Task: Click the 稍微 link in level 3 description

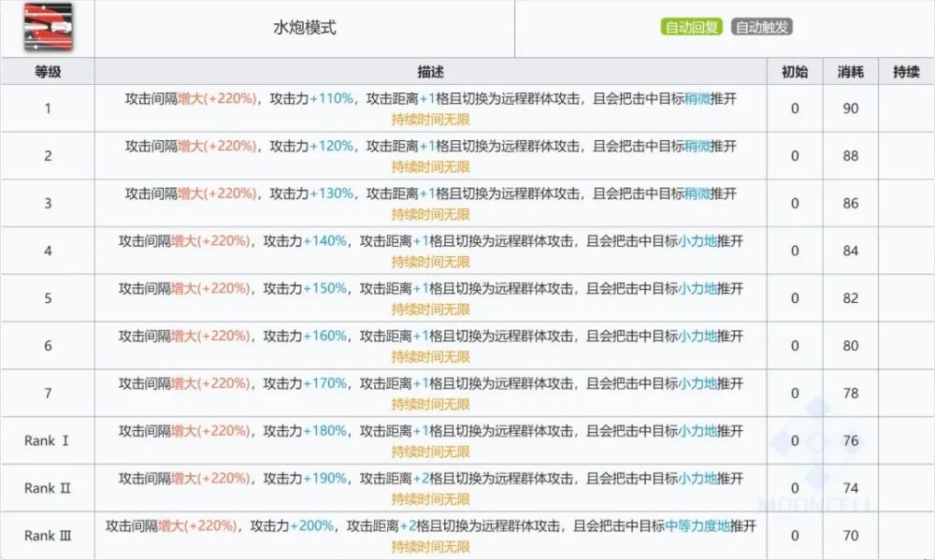Action: coord(698,194)
